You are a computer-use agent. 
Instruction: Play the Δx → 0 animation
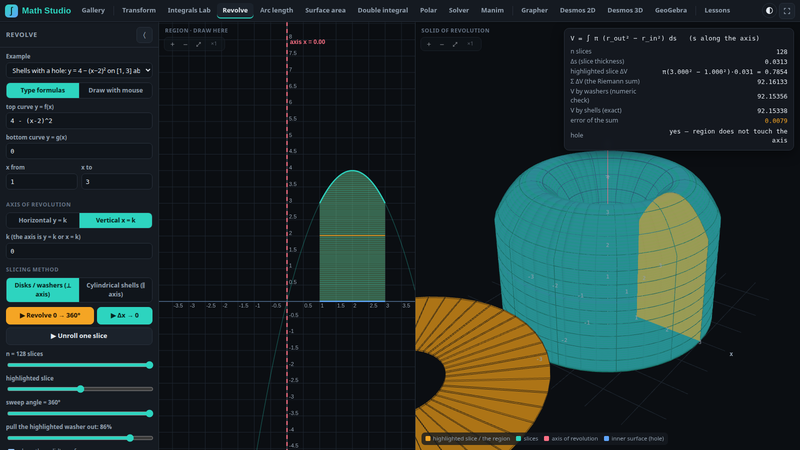click(124, 315)
